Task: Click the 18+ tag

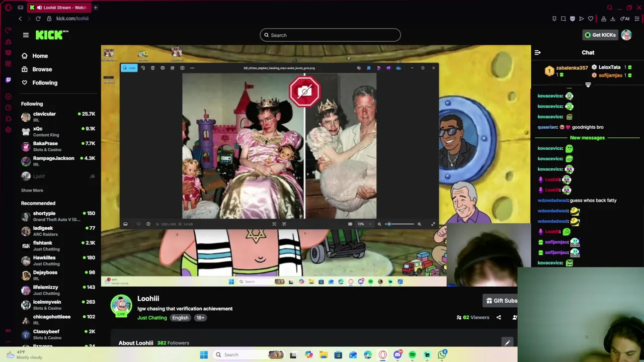Action: tap(200, 318)
